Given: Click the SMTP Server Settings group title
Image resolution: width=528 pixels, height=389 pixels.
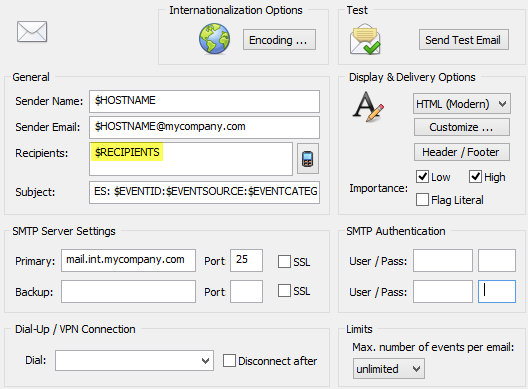Looking at the screenshot, I should [x=64, y=231].
